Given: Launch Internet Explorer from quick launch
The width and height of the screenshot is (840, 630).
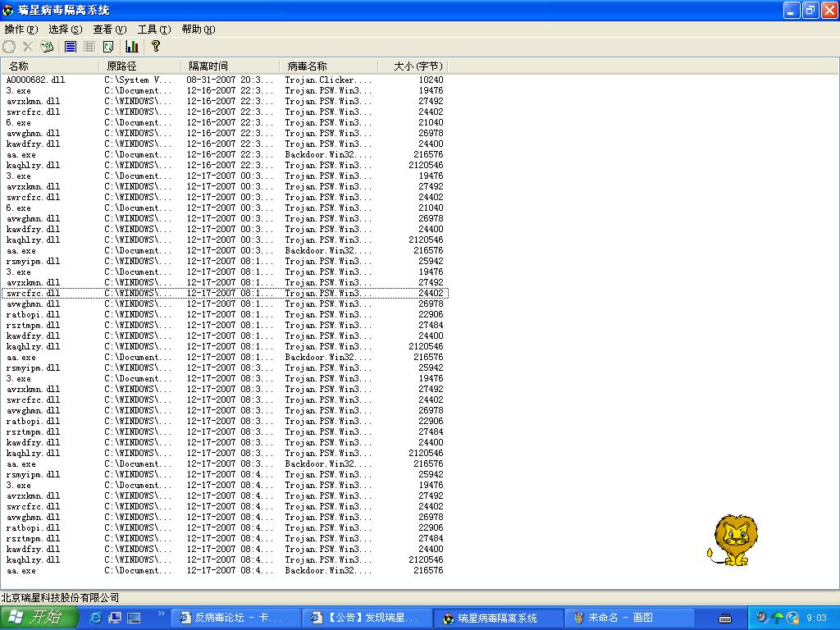Looking at the screenshot, I should click(x=95, y=618).
